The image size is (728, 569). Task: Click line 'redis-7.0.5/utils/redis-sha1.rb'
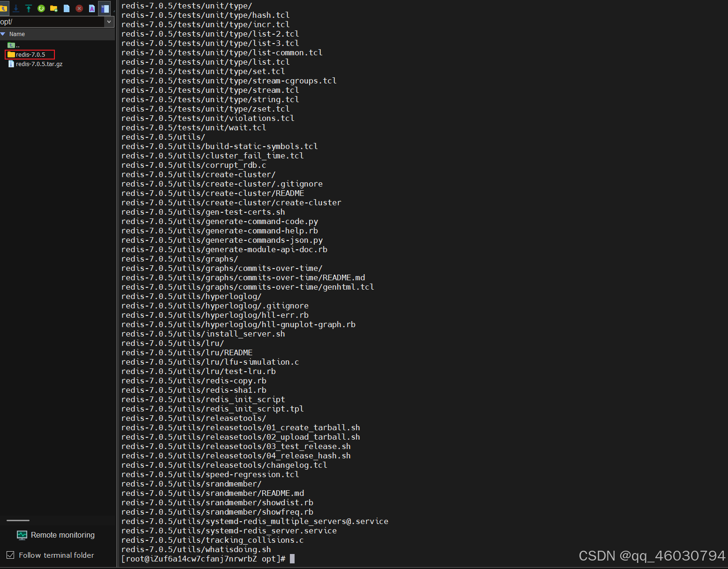[194, 390]
